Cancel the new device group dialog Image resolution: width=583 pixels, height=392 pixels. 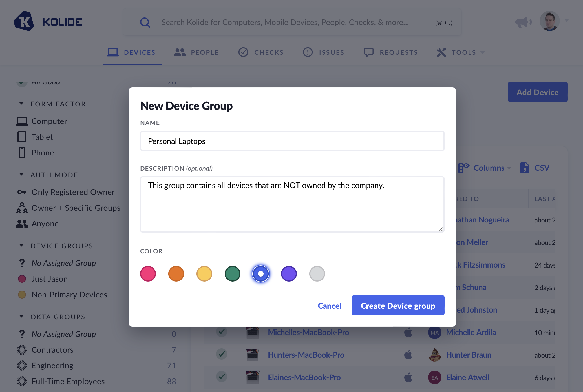tap(329, 306)
